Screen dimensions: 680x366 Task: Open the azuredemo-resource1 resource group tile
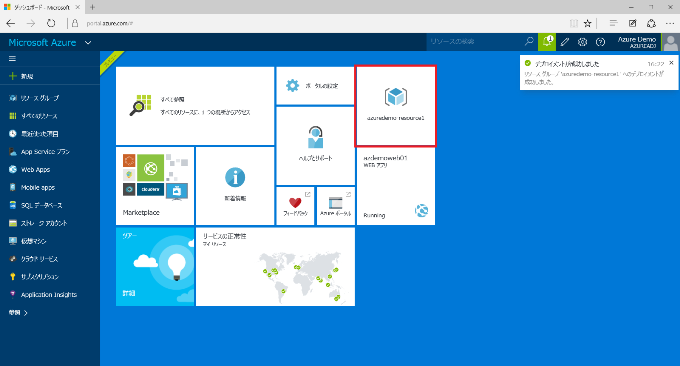pos(396,106)
